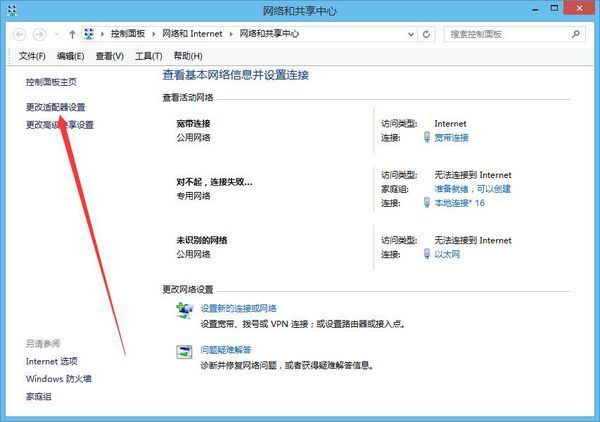Expand the chevron before 控制面板 breadcrumb
600x422 pixels.
102,34
